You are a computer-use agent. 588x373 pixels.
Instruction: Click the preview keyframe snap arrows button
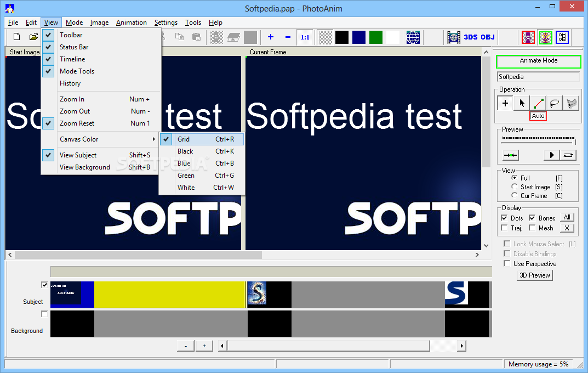click(x=510, y=155)
